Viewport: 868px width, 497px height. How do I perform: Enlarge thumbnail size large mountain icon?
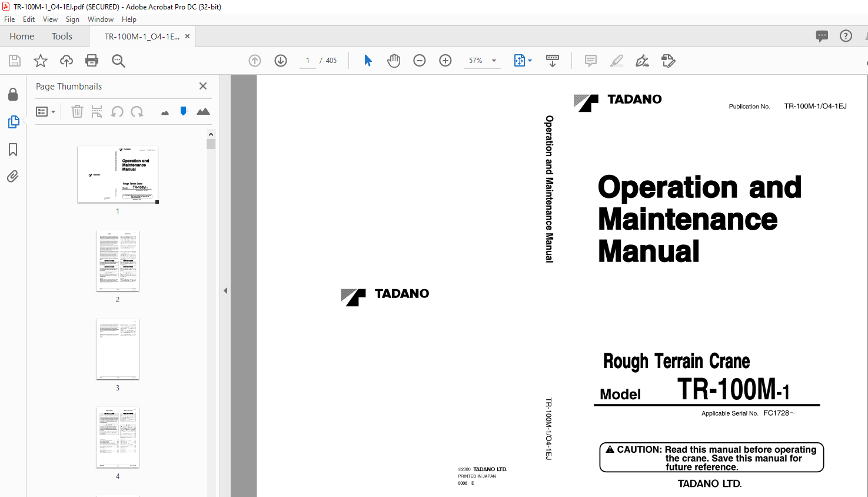(203, 111)
